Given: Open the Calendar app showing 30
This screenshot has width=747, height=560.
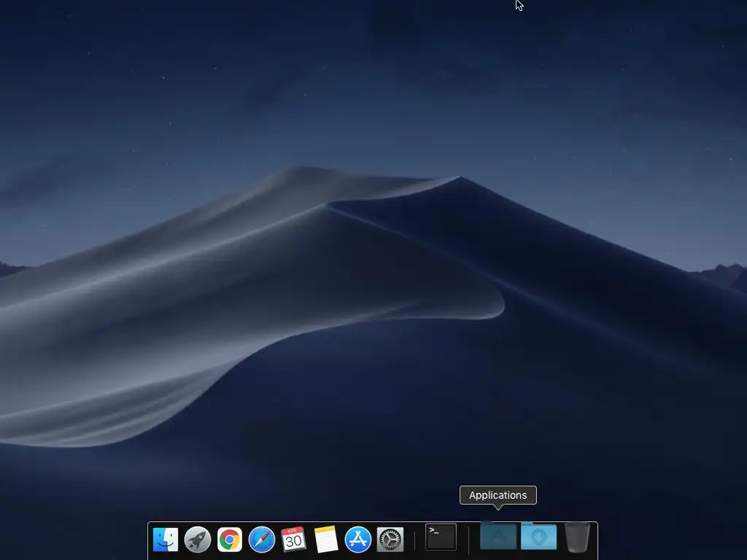Looking at the screenshot, I should click(293, 539).
